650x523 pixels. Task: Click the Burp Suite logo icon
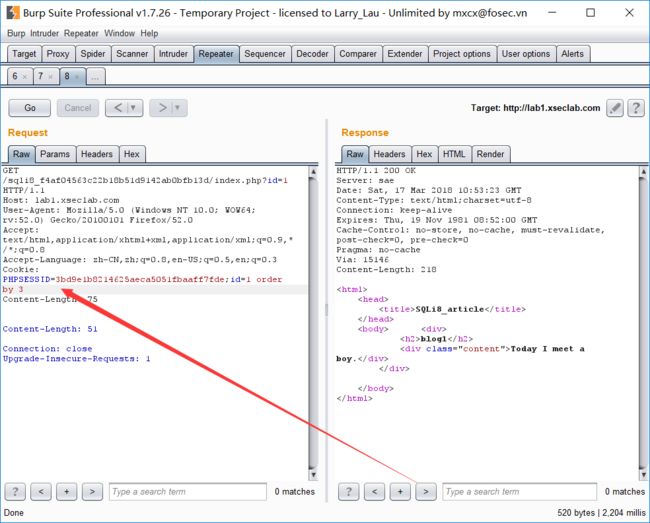tap(12, 13)
